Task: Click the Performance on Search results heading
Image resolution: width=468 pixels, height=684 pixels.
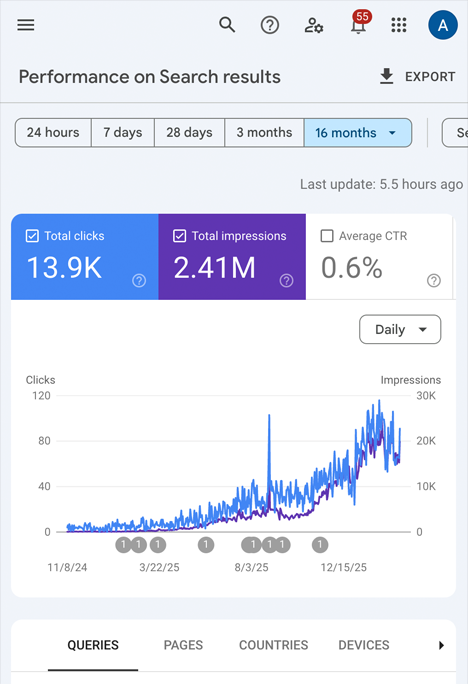Action: [x=150, y=77]
